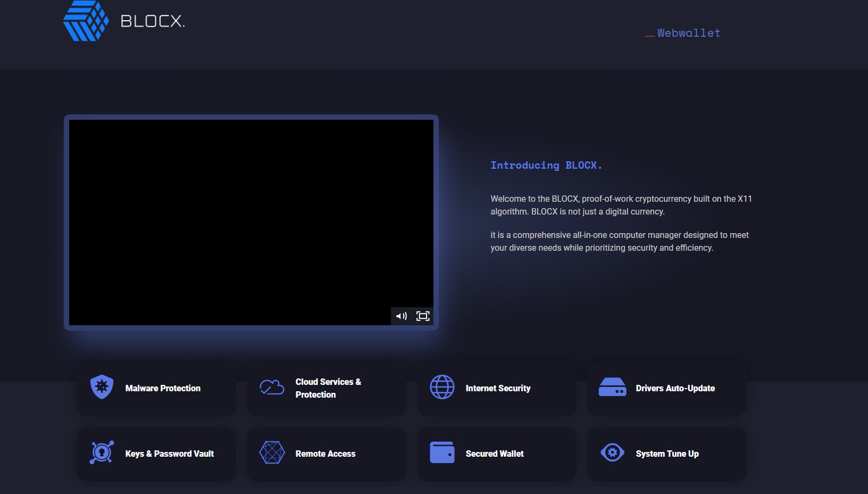
Task: Select the Secured Wallet label
Action: 495,454
